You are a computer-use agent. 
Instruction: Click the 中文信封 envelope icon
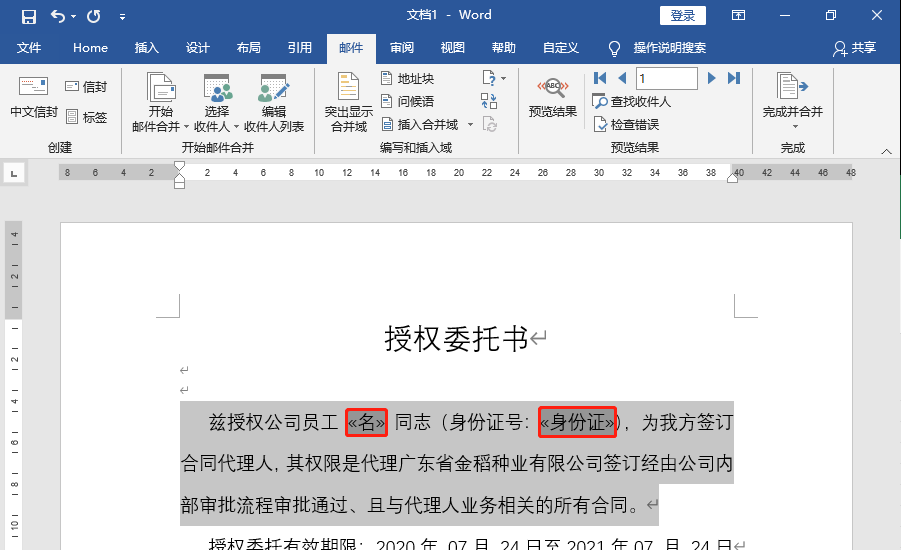click(x=33, y=87)
